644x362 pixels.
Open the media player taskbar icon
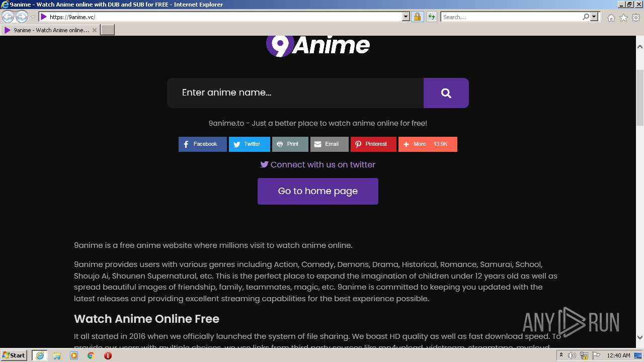coord(74,355)
